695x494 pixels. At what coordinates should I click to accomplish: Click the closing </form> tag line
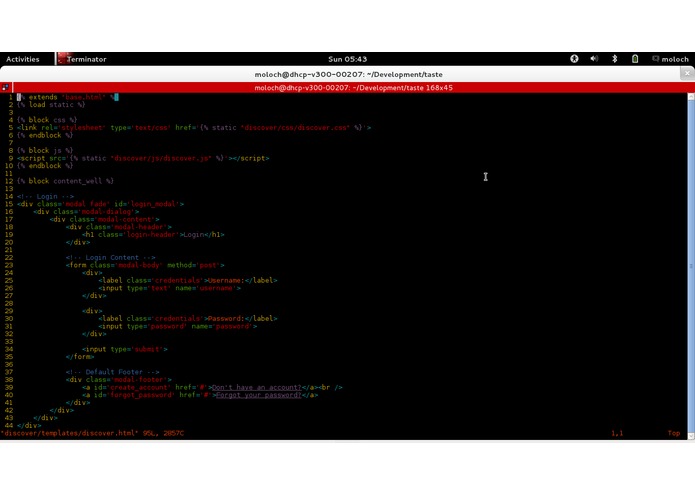point(80,357)
